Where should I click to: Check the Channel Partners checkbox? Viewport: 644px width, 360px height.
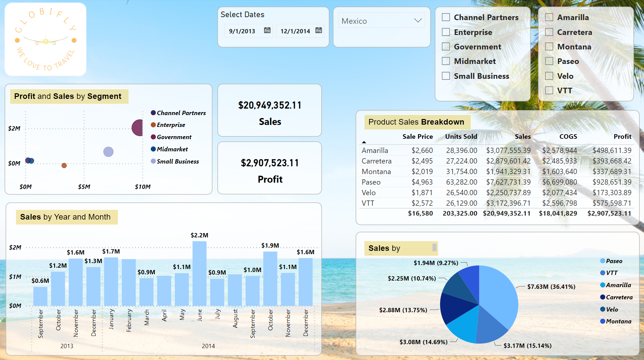[x=446, y=17]
